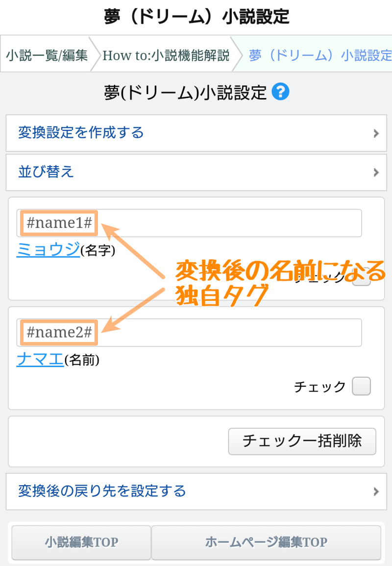Toggle the チェック checkbox under ナマエ

362,386
